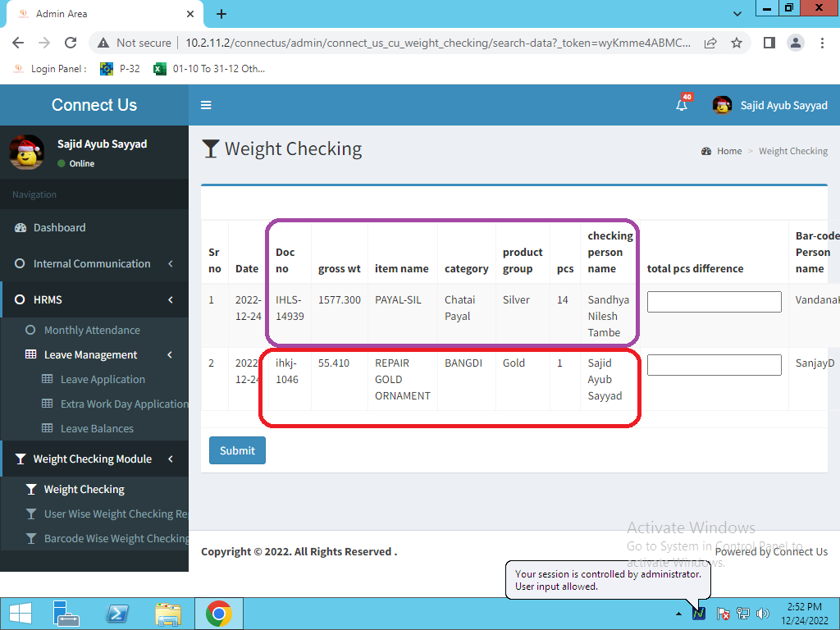The image size is (840, 630).
Task: Click product group Silver cell
Action: (516, 299)
